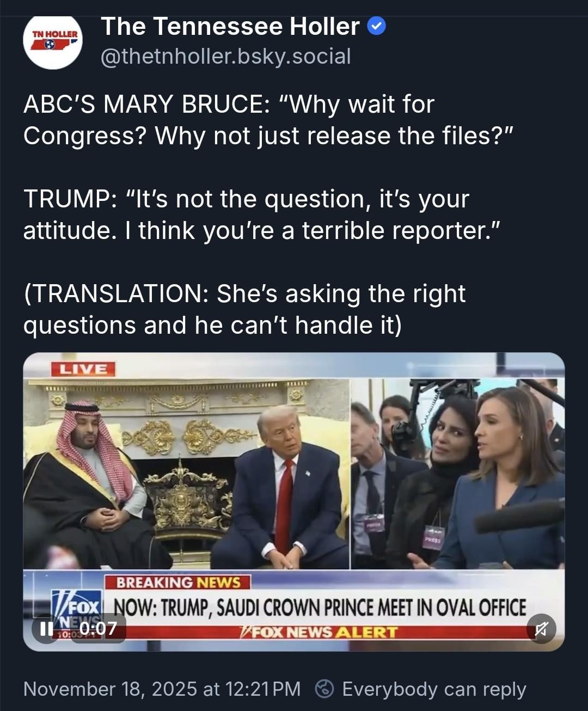The height and width of the screenshot is (711, 588).
Task: Click the Oval Office headline banner
Action: [x=320, y=607]
